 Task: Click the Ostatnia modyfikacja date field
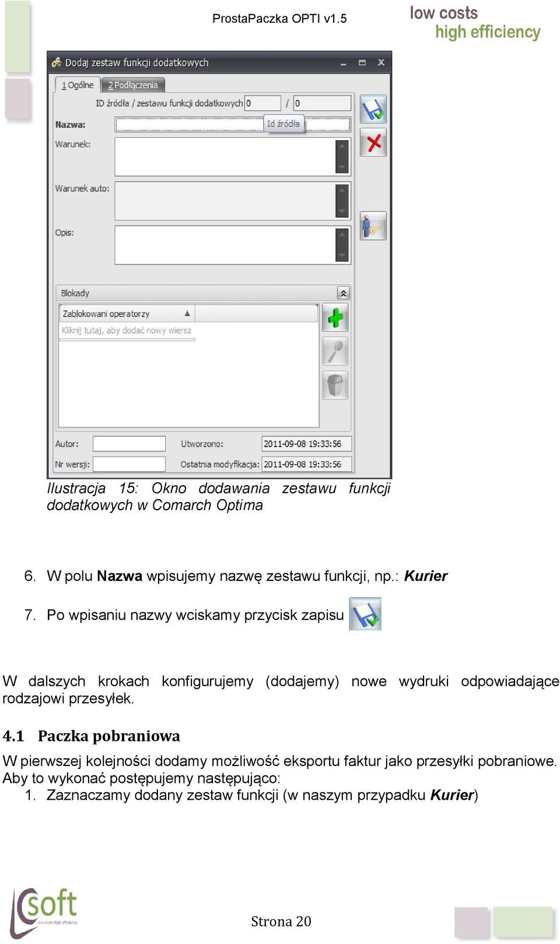coord(306,464)
